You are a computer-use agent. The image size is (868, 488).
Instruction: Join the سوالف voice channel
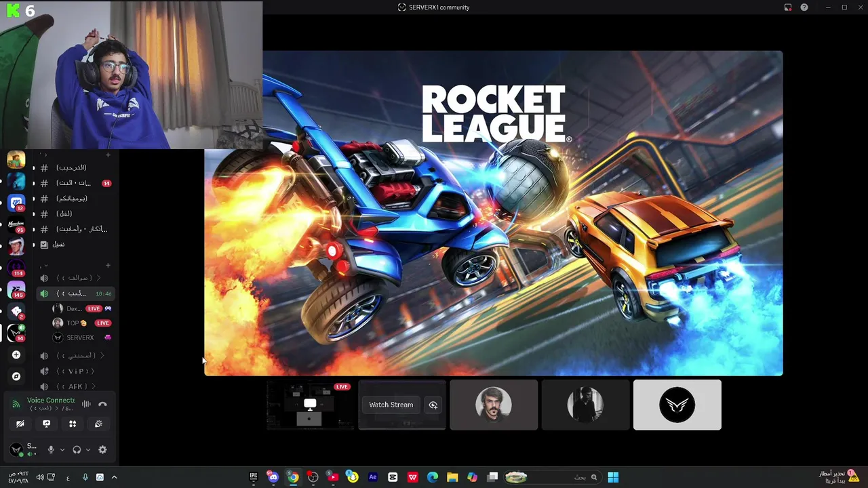pos(76,278)
